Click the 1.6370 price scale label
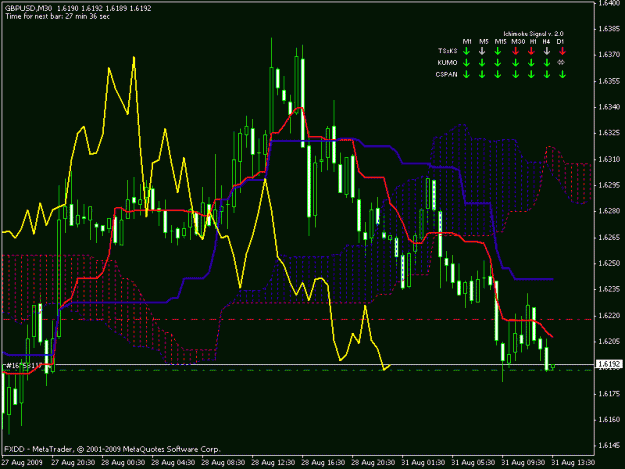 609,55
